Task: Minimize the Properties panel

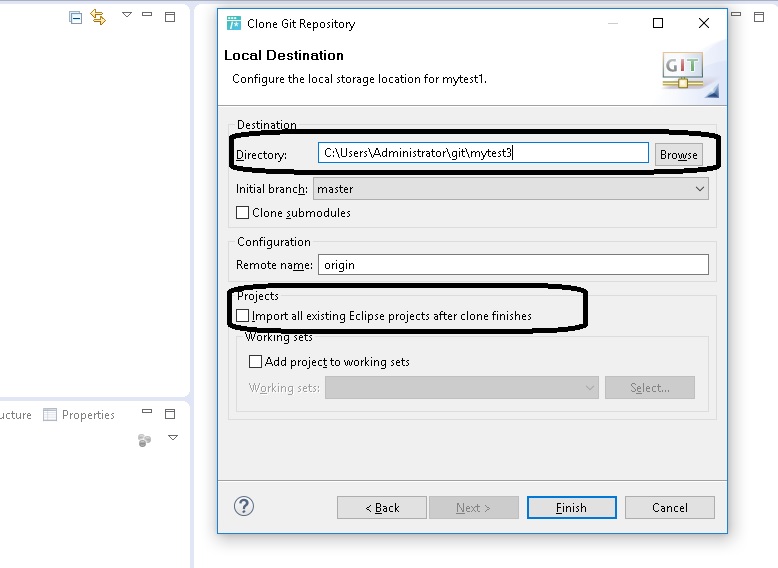Action: [x=147, y=411]
